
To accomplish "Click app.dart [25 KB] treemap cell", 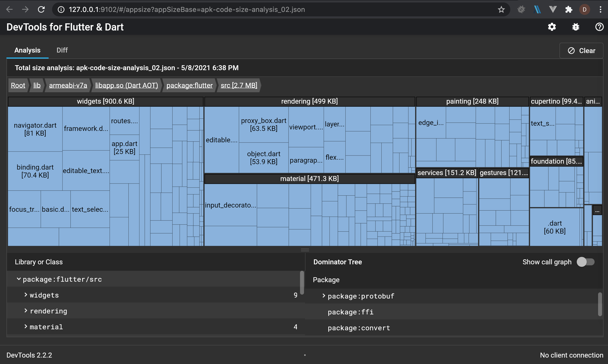I will pos(124,148).
